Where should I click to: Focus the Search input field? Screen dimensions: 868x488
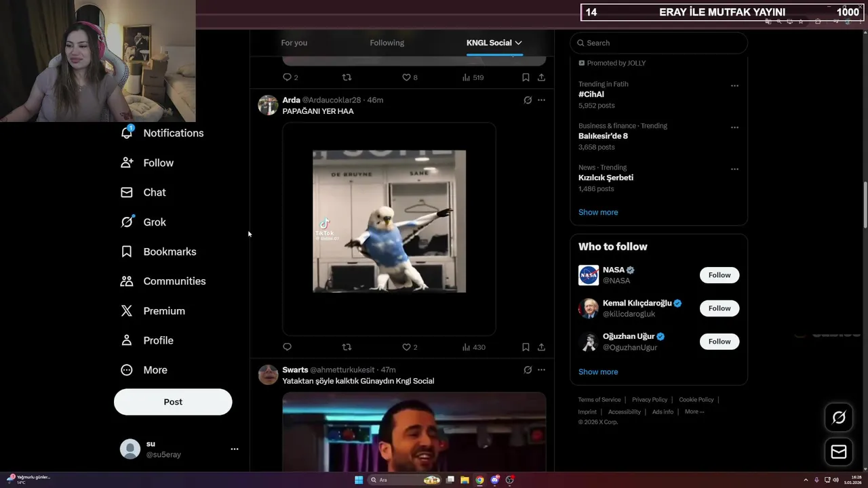click(659, 43)
